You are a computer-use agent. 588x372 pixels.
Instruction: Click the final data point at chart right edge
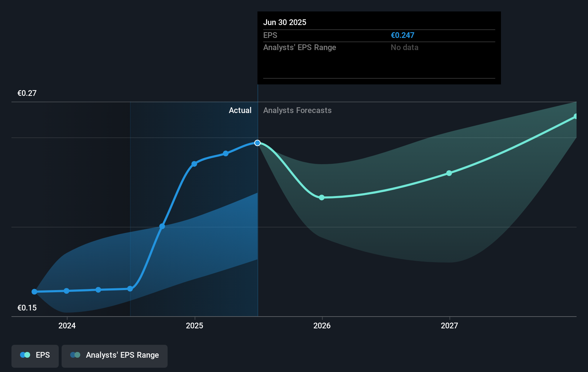coord(576,116)
